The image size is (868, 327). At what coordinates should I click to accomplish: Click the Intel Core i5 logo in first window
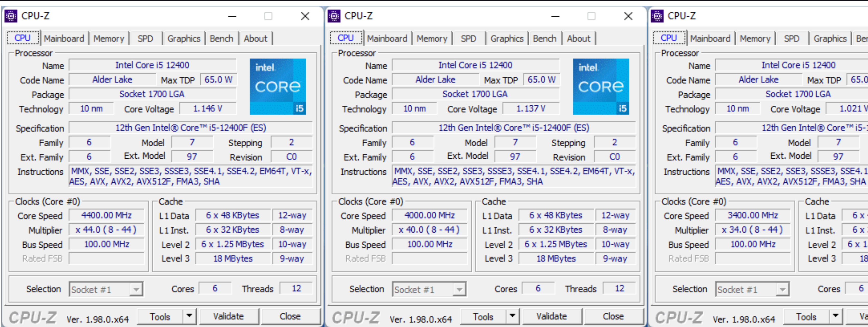pyautogui.click(x=278, y=87)
